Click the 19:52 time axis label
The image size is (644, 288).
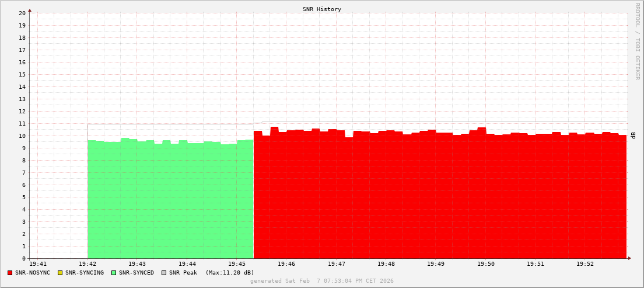pyautogui.click(x=585, y=264)
